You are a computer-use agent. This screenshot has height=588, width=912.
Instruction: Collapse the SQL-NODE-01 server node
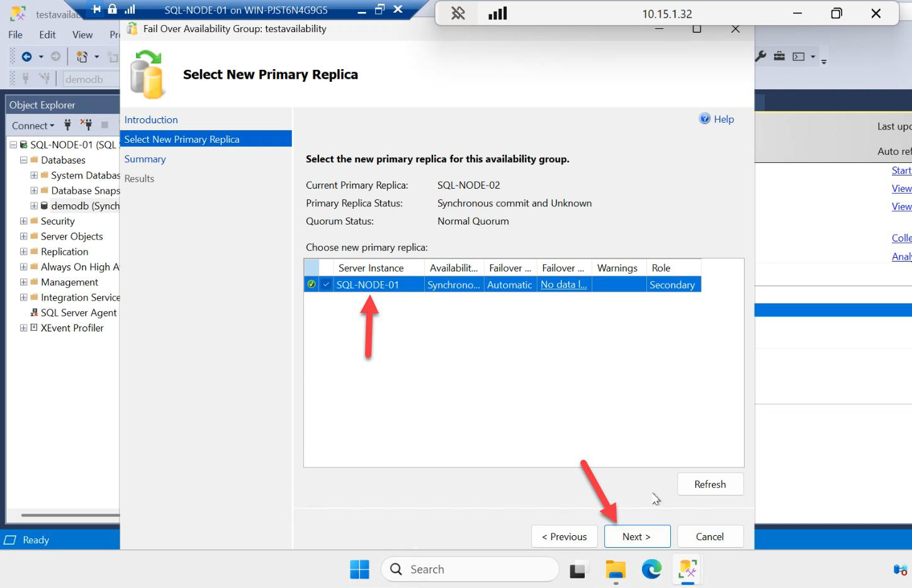13,145
